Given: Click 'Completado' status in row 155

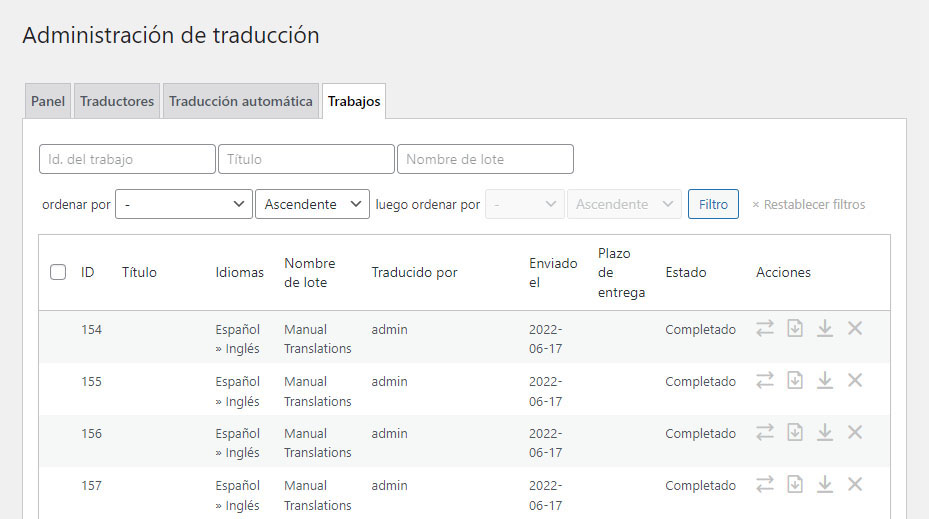Looking at the screenshot, I should coord(700,382).
